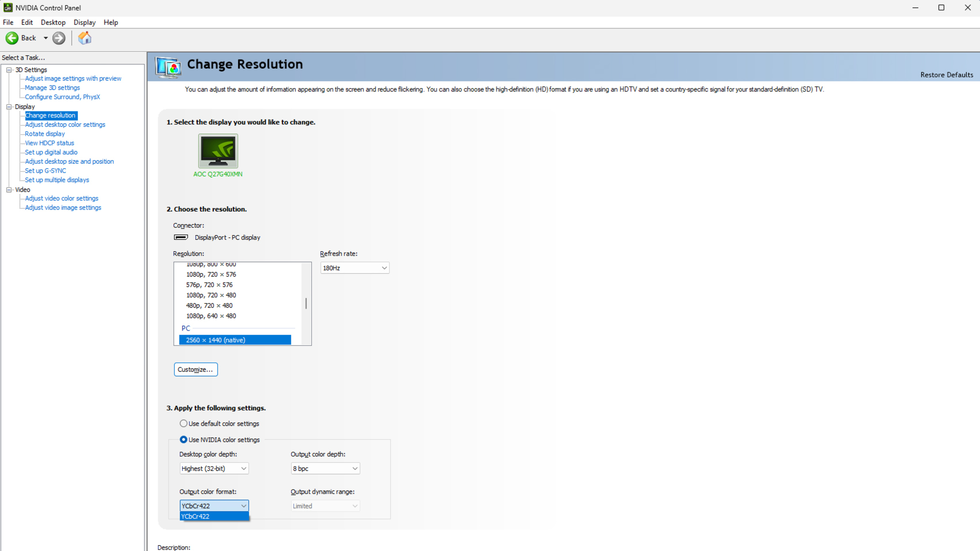Open the Desktop menu

[x=53, y=22]
